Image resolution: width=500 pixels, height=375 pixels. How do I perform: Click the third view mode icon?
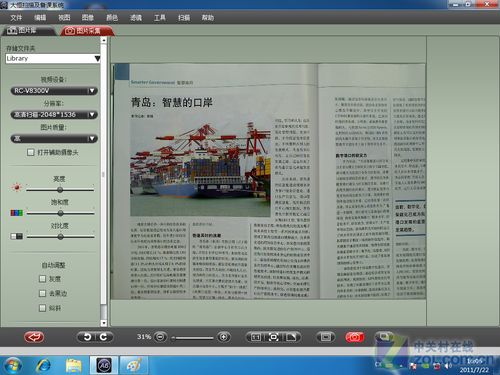tap(292, 337)
